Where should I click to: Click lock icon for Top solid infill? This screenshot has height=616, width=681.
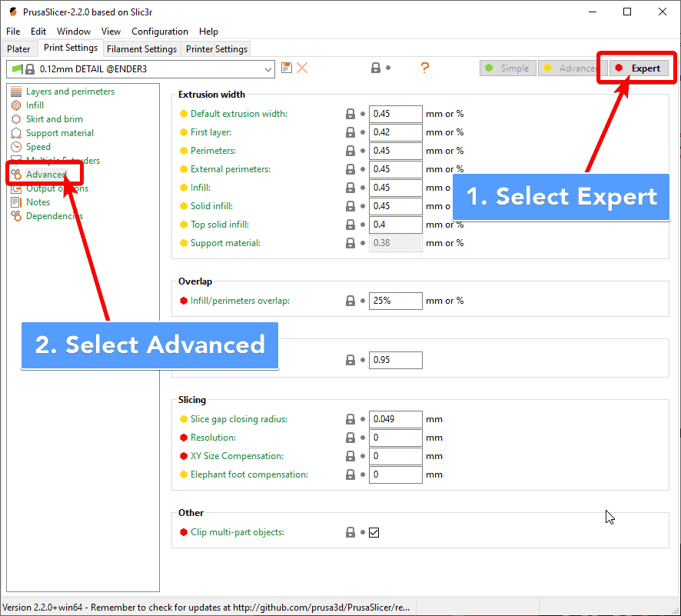(350, 225)
